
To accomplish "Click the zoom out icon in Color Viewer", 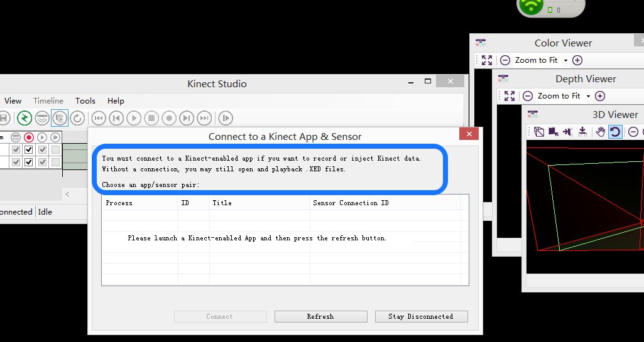I will (x=505, y=60).
